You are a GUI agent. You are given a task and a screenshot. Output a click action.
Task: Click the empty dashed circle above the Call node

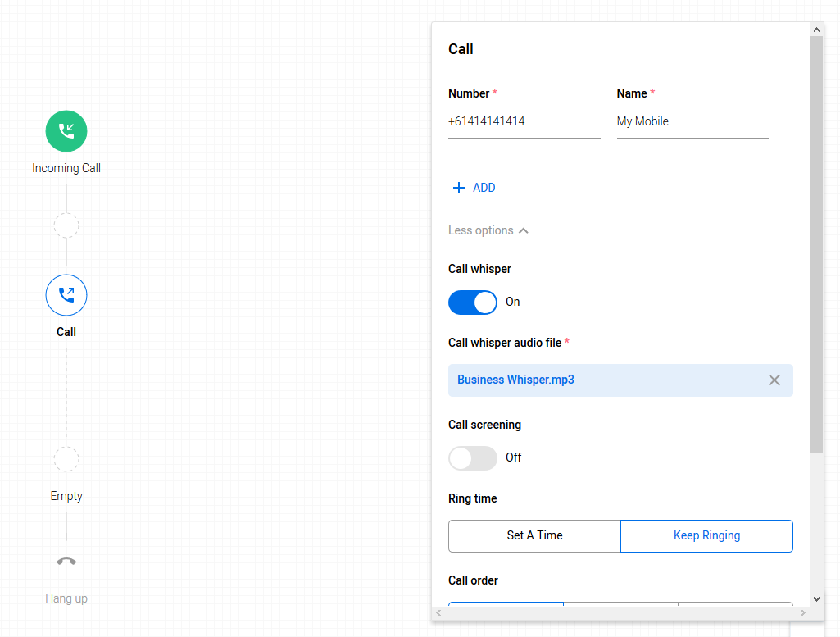tap(66, 225)
